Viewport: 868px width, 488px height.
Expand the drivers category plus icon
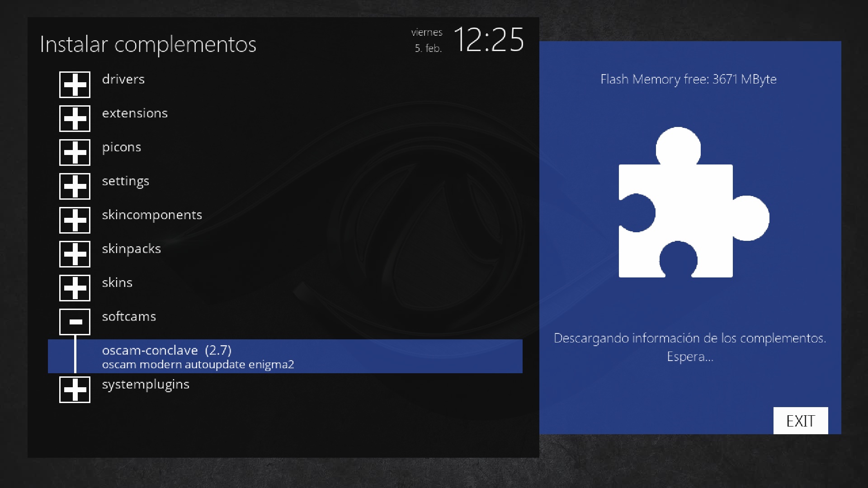[75, 84]
